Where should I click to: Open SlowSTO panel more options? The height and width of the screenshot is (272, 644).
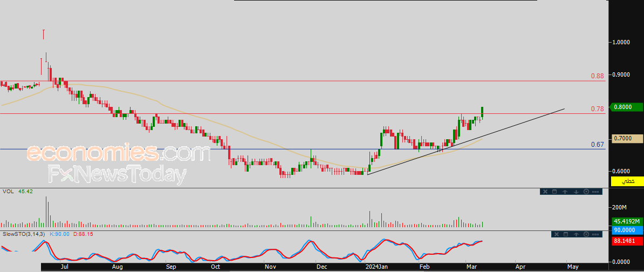[595, 234]
